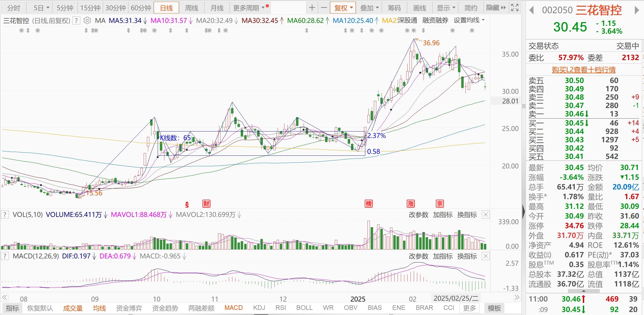This screenshot has height=315, width=644.
Task: Switch to 月线 tab
Action: pos(217,8)
